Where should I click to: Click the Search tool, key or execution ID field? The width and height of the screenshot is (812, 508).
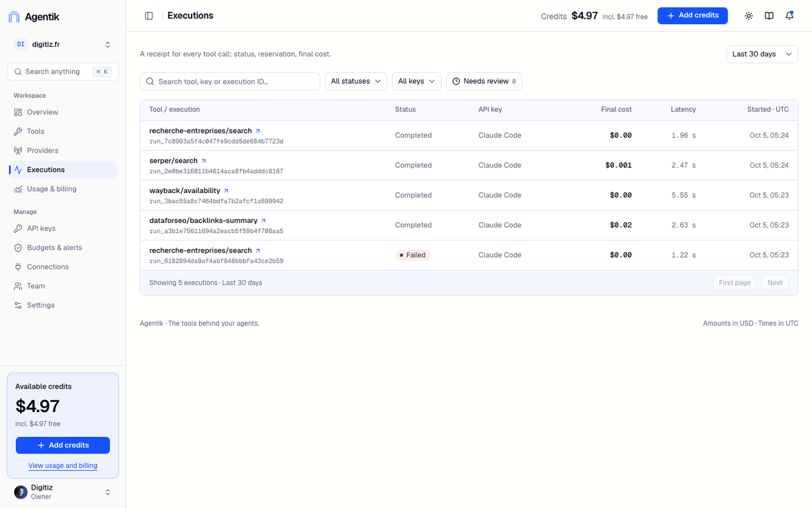[x=230, y=81]
